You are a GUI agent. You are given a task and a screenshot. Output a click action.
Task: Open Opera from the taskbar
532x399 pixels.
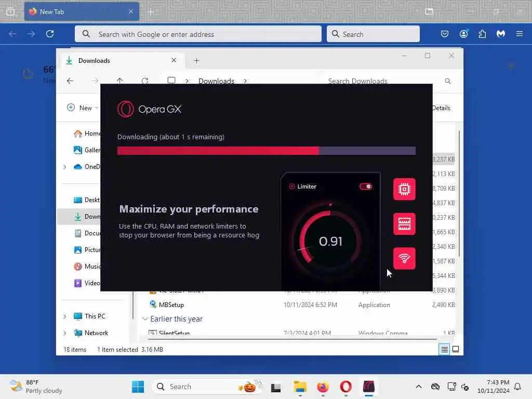345,387
